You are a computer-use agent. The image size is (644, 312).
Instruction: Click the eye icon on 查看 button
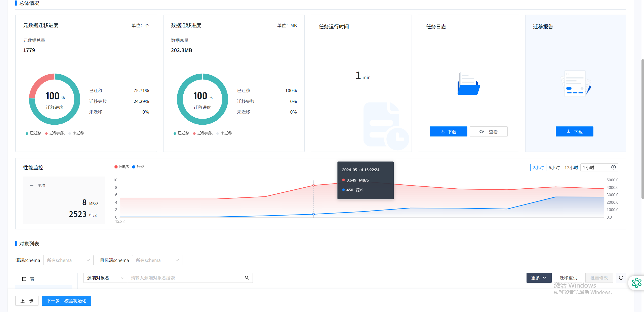(x=481, y=131)
